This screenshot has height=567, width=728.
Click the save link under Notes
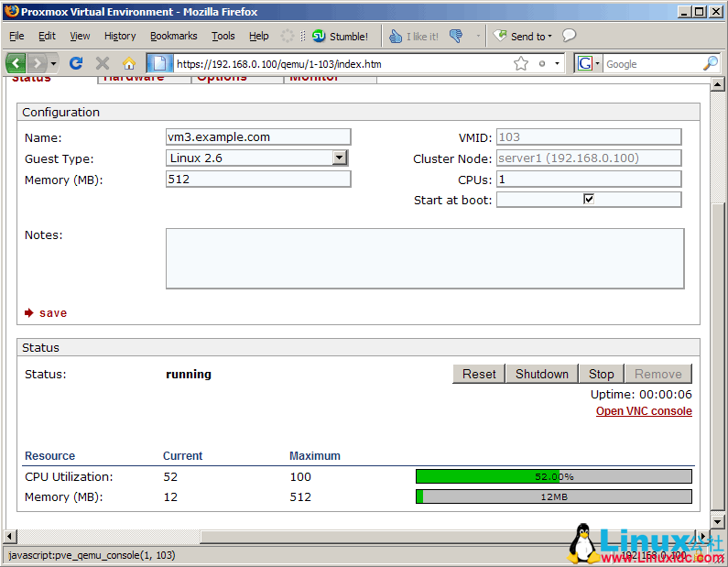52,313
